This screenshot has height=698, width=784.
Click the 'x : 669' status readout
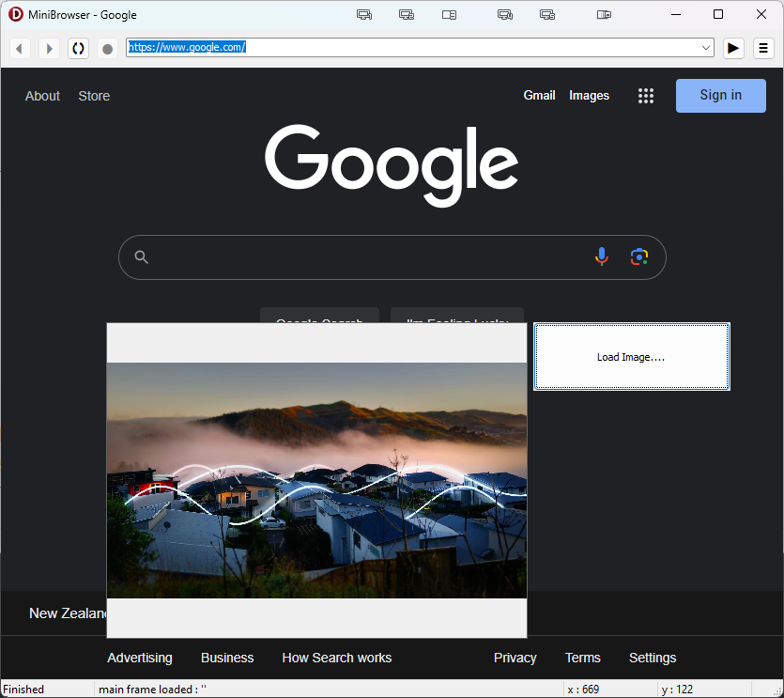[583, 689]
